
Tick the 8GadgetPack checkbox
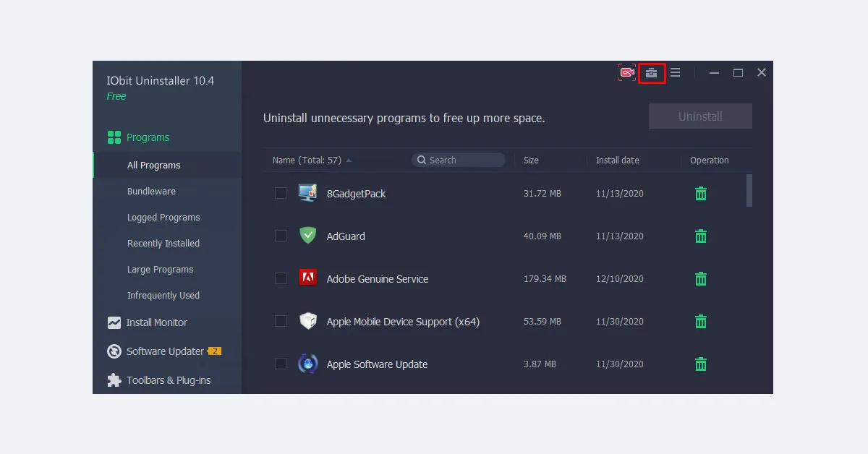click(281, 193)
